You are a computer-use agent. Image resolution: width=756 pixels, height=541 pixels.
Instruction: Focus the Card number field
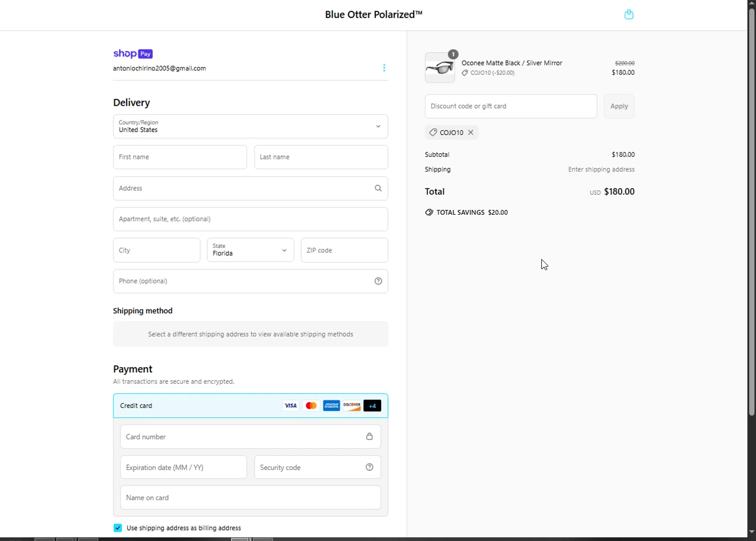click(x=250, y=437)
